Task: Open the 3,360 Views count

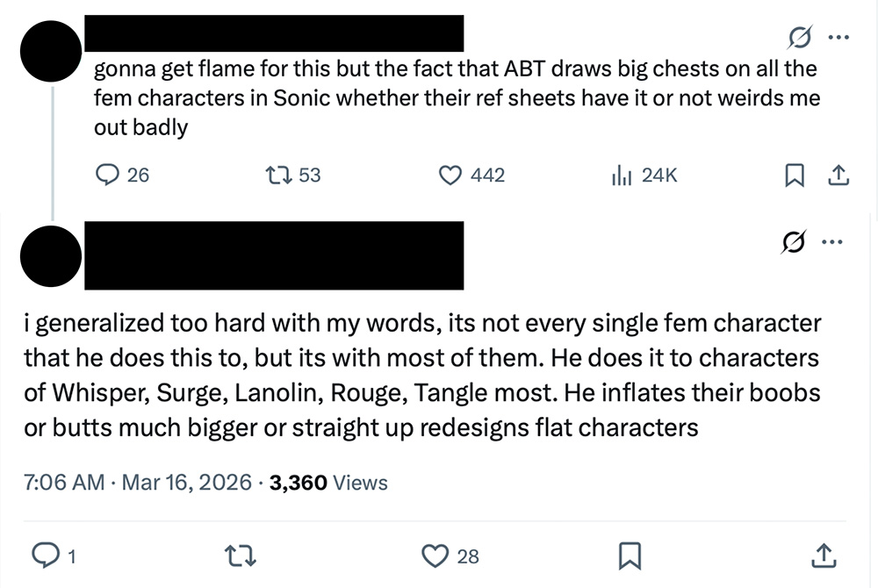Action: (328, 483)
